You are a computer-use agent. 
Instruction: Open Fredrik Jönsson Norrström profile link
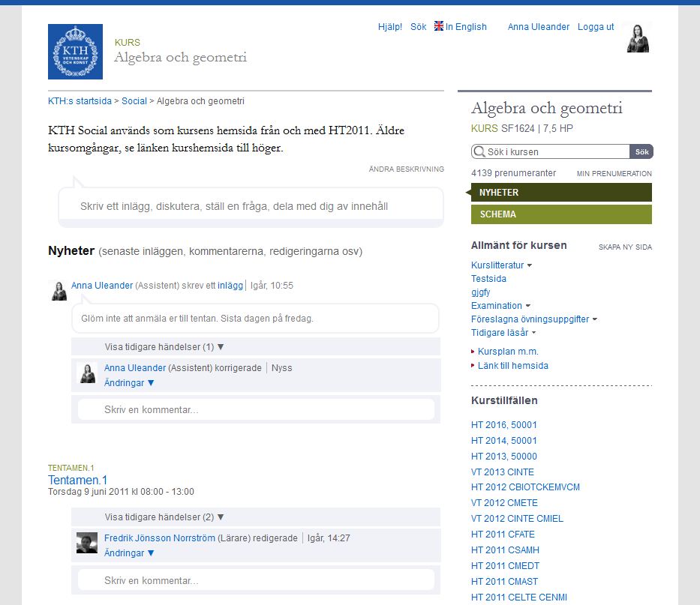(x=159, y=538)
